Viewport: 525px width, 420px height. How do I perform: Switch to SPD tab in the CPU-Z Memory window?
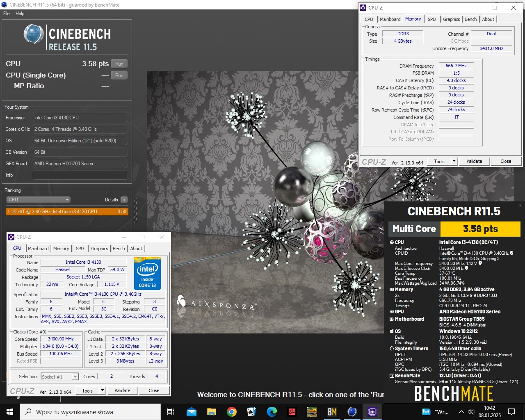pyautogui.click(x=432, y=19)
